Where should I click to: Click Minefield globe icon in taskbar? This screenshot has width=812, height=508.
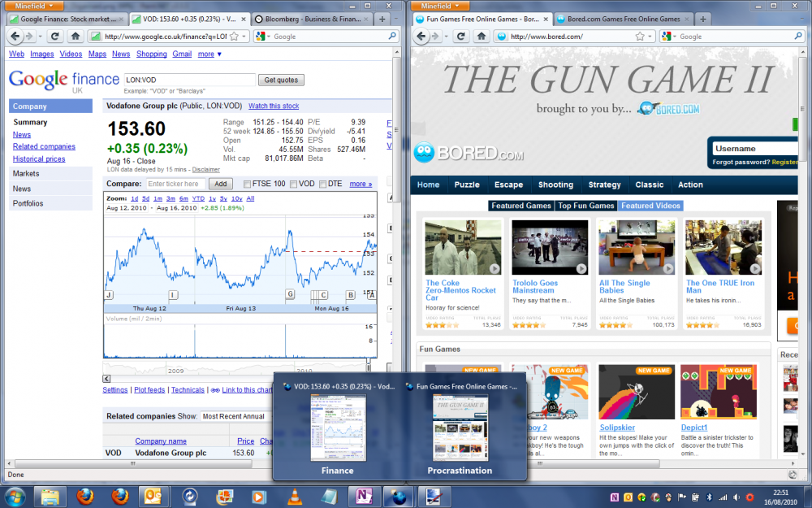tap(398, 497)
